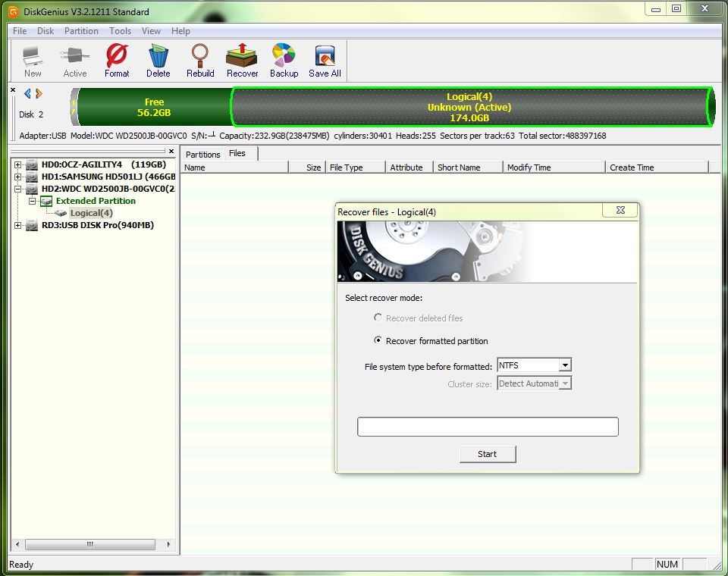Viewport: 728px width, 576px height.
Task: Expand the HD0 OCZ-AGILITY4 tree node
Action: point(17,164)
